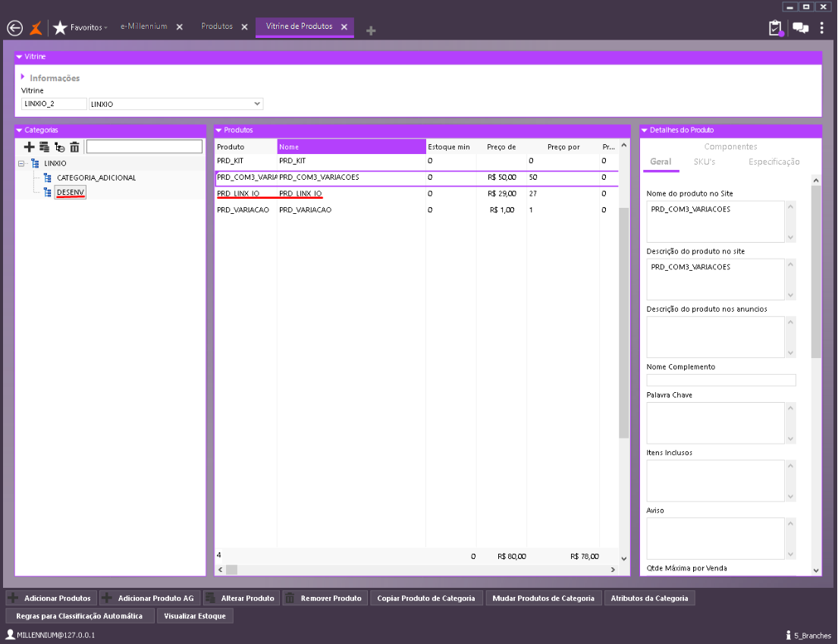
Task: Open the Componentes tab
Action: 730,146
